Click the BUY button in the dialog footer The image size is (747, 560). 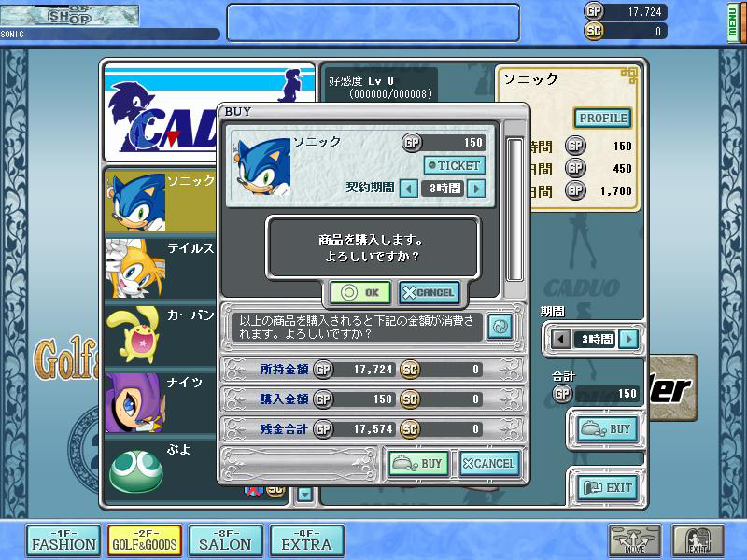tap(418, 463)
